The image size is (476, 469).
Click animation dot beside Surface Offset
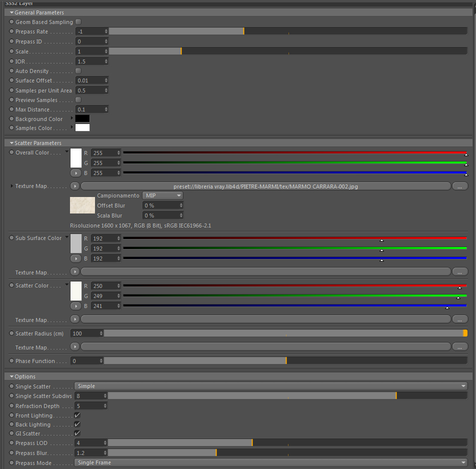[x=11, y=80]
